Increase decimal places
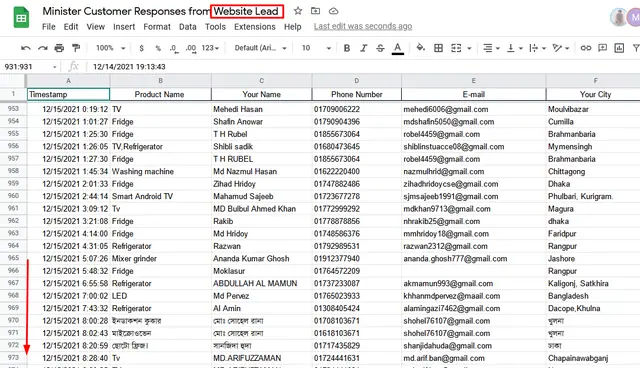 [x=191, y=48]
